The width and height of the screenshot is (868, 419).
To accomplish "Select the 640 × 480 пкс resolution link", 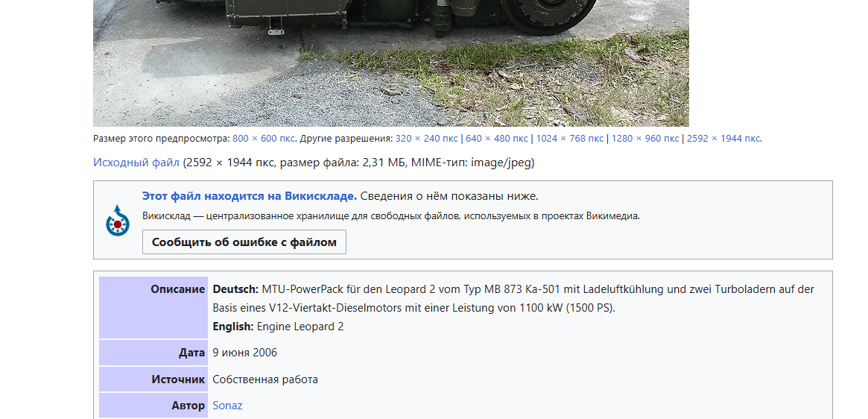I will pos(496,139).
